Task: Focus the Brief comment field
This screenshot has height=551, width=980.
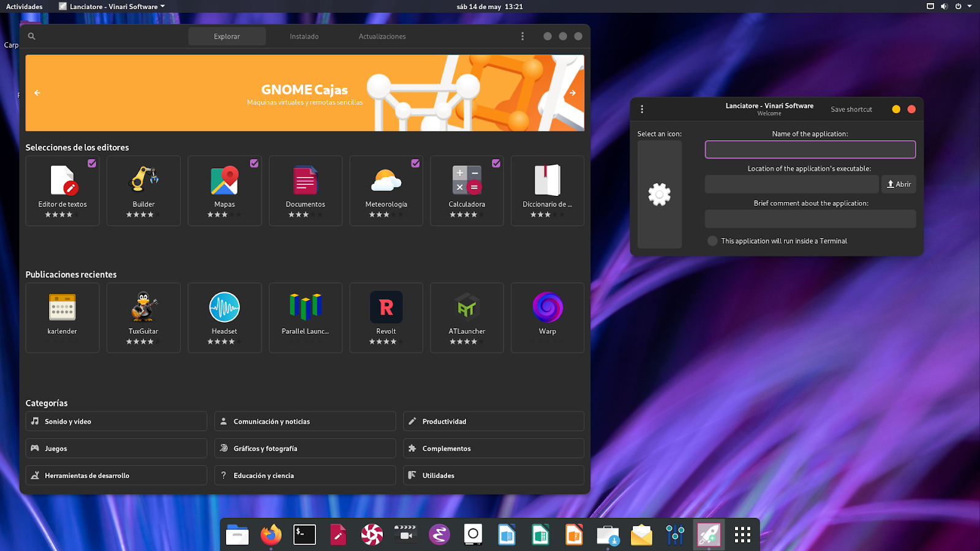Action: point(810,219)
